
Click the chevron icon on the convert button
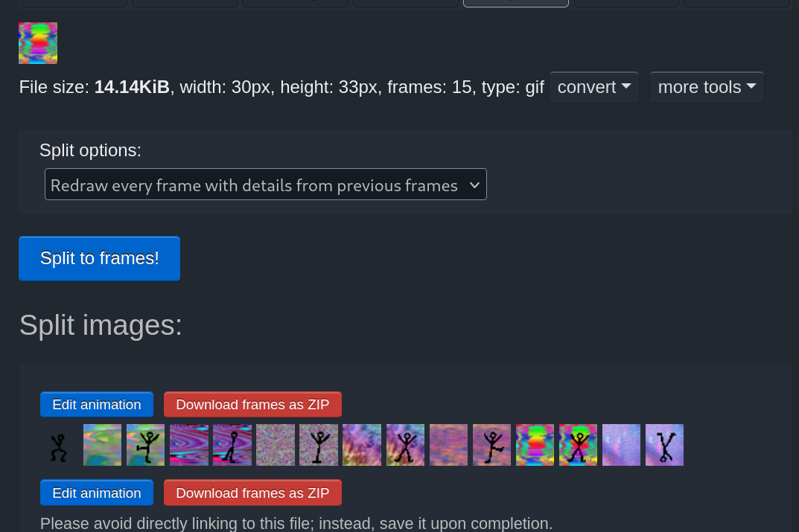click(625, 87)
